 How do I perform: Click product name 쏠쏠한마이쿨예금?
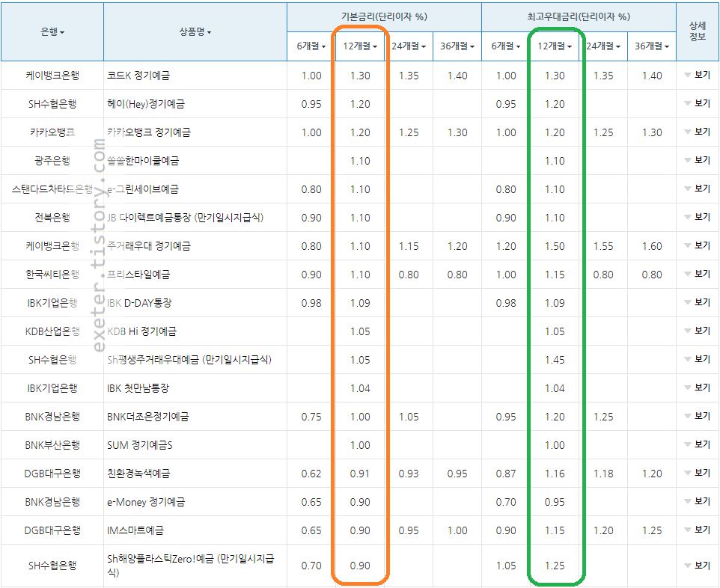click(x=143, y=161)
